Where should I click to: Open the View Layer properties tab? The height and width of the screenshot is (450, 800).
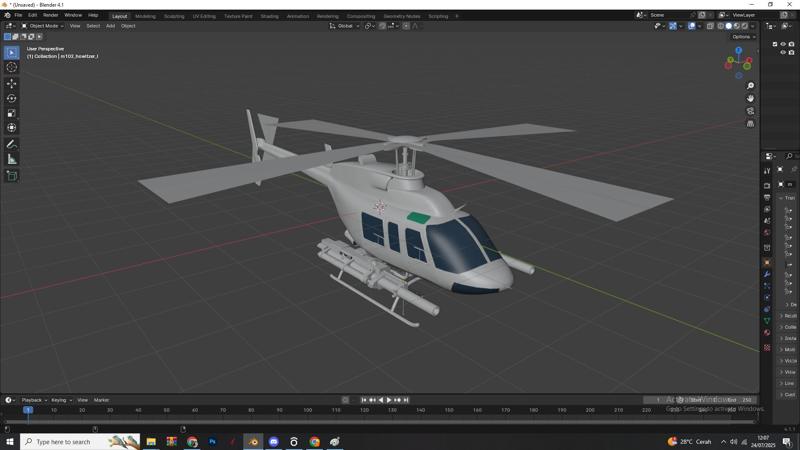point(767,209)
